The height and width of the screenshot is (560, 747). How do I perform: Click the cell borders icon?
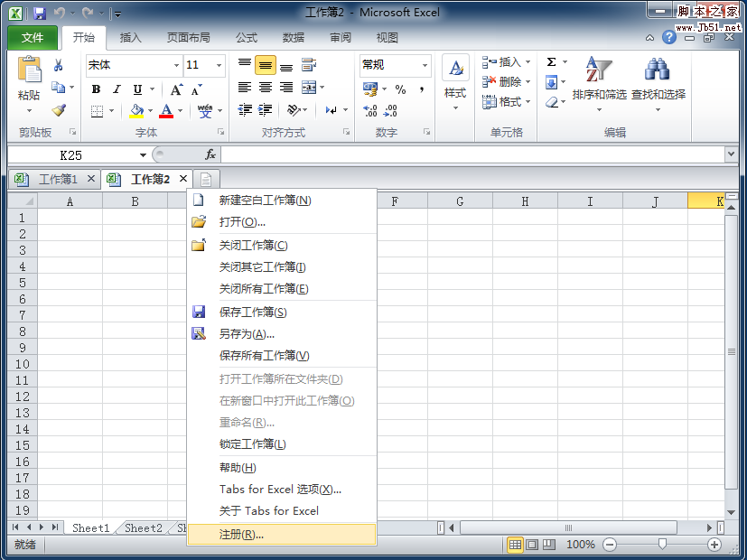[97, 111]
